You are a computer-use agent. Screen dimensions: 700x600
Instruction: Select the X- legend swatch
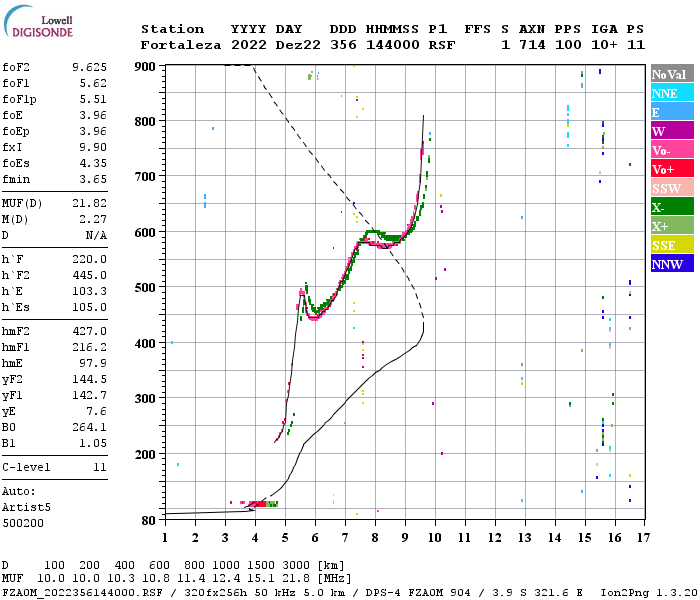[672, 207]
